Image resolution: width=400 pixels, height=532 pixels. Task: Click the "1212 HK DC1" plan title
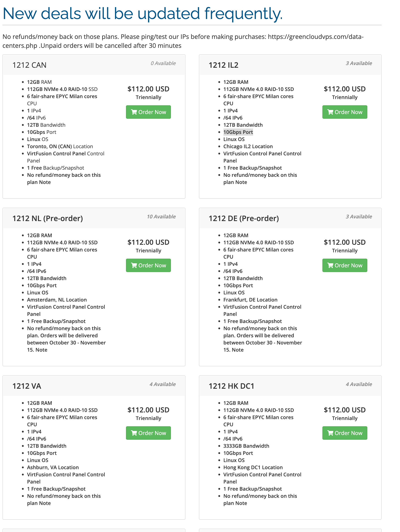point(231,386)
